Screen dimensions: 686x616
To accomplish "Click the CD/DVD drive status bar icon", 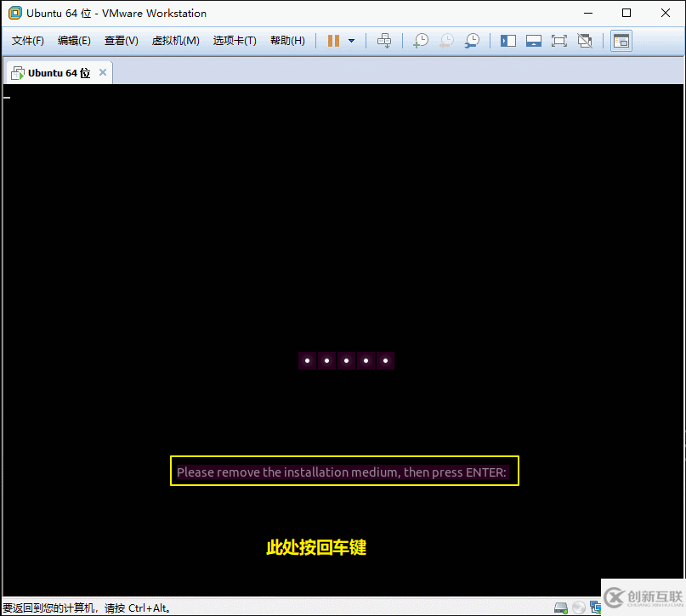I will [x=579, y=608].
